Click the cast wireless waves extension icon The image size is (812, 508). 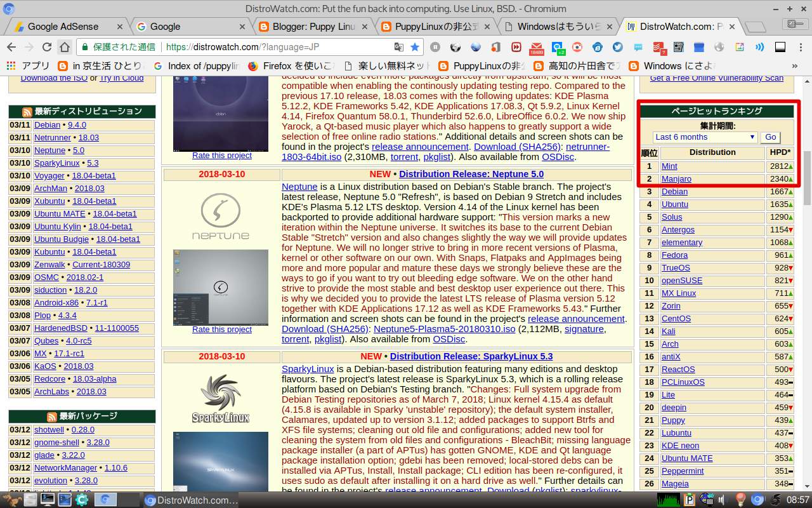(760, 47)
